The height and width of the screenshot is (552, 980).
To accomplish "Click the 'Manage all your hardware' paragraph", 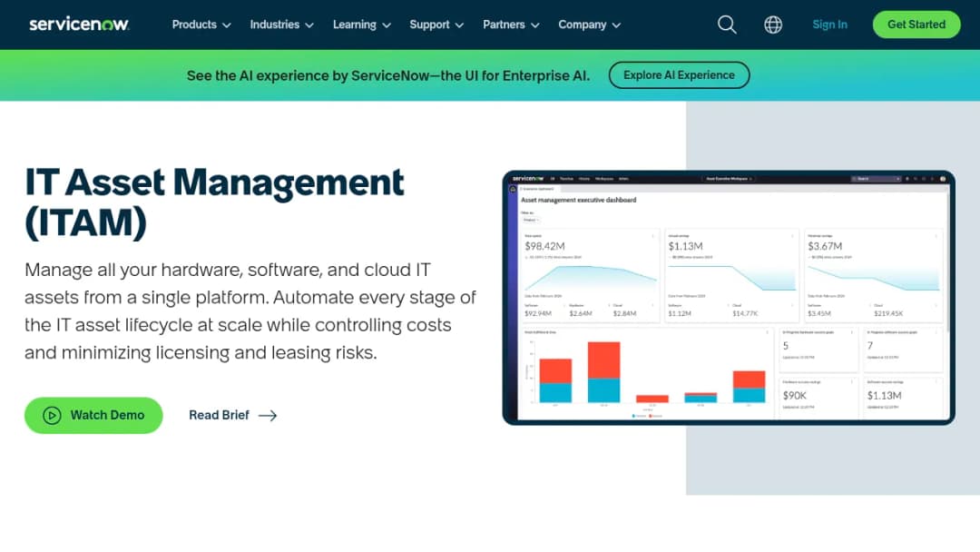I will point(250,311).
